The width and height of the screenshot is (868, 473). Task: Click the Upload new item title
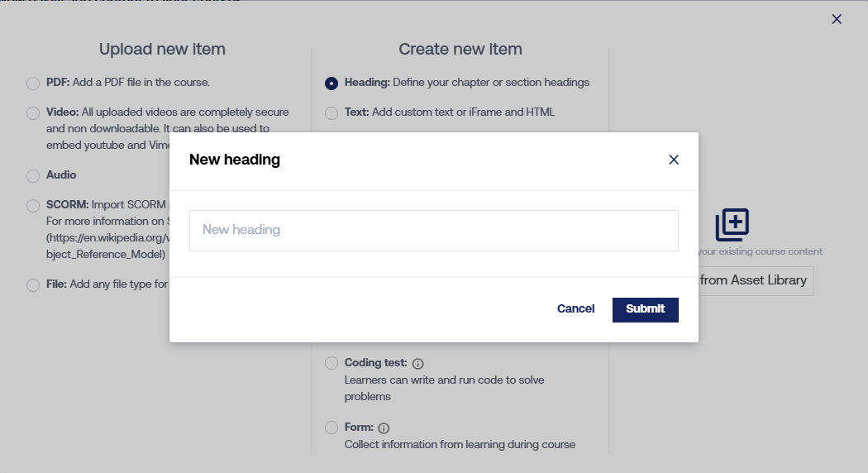coord(162,50)
